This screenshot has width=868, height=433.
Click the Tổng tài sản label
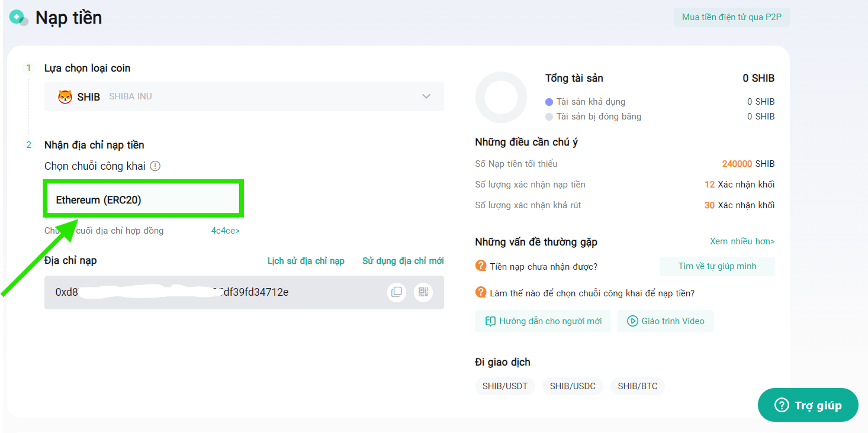click(x=574, y=78)
